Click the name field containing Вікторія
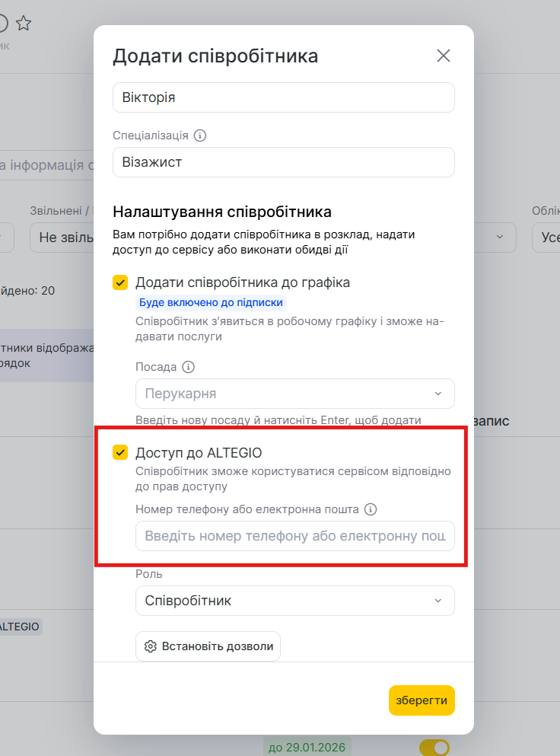The width and height of the screenshot is (560, 756). coord(283,97)
